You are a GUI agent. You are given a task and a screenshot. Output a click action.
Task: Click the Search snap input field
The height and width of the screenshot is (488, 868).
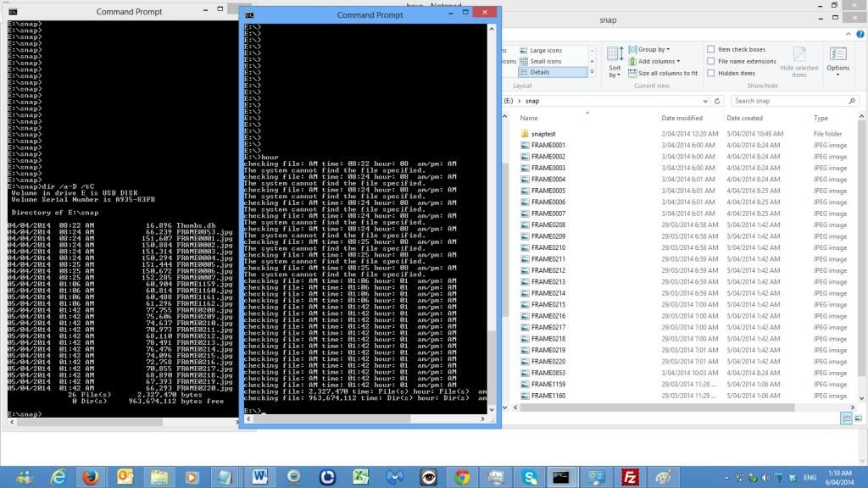click(788, 101)
